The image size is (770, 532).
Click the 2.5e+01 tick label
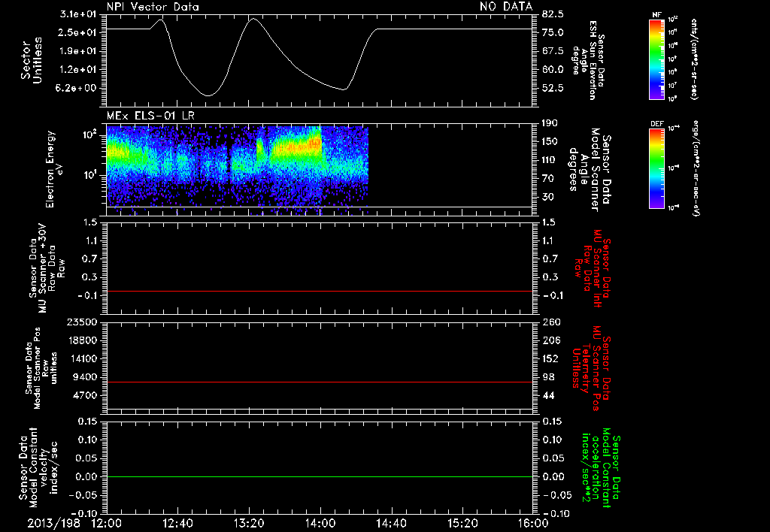pos(78,32)
